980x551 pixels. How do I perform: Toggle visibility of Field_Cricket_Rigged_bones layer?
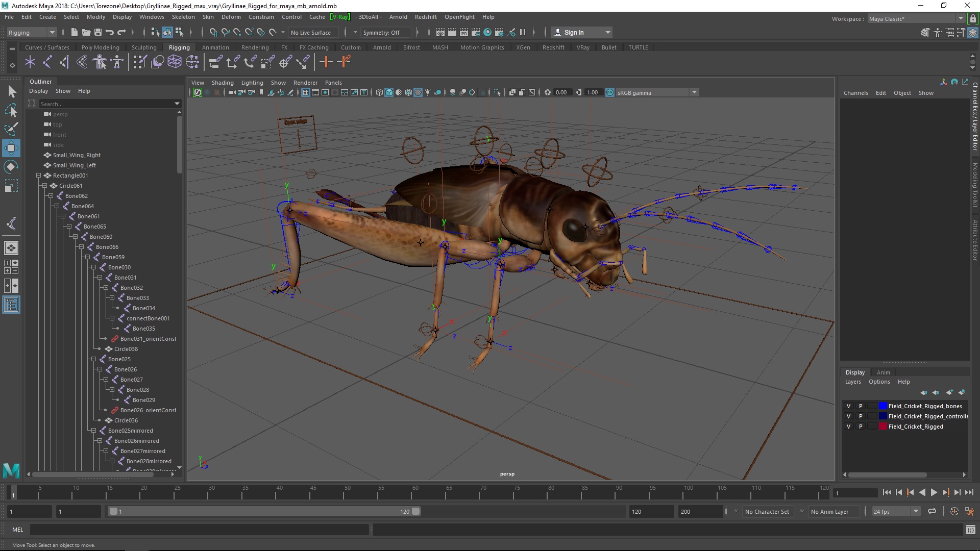pyautogui.click(x=848, y=406)
